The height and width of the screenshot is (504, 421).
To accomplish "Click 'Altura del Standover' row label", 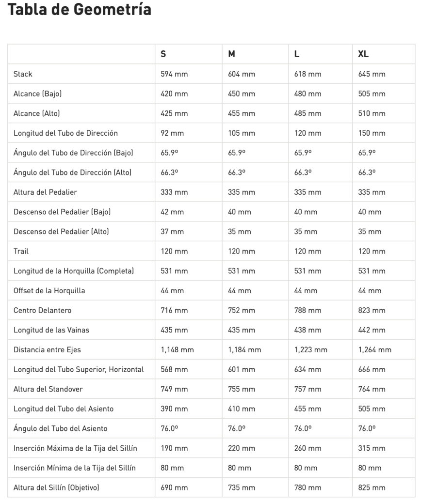I will [x=48, y=389].
